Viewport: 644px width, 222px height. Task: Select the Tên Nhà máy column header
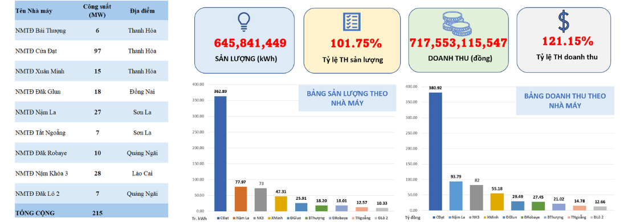point(34,11)
